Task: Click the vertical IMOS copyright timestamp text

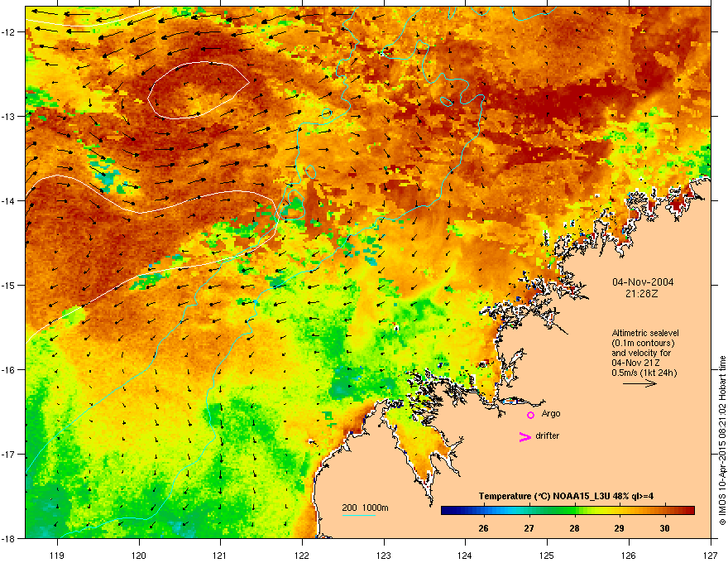Action: click(x=722, y=440)
